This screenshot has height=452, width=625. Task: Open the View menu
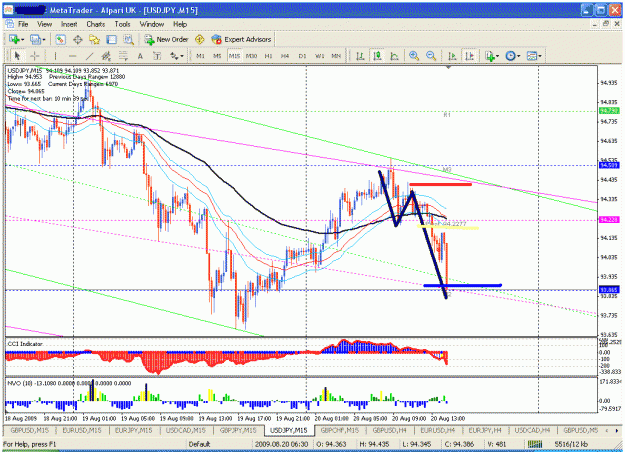(x=45, y=24)
